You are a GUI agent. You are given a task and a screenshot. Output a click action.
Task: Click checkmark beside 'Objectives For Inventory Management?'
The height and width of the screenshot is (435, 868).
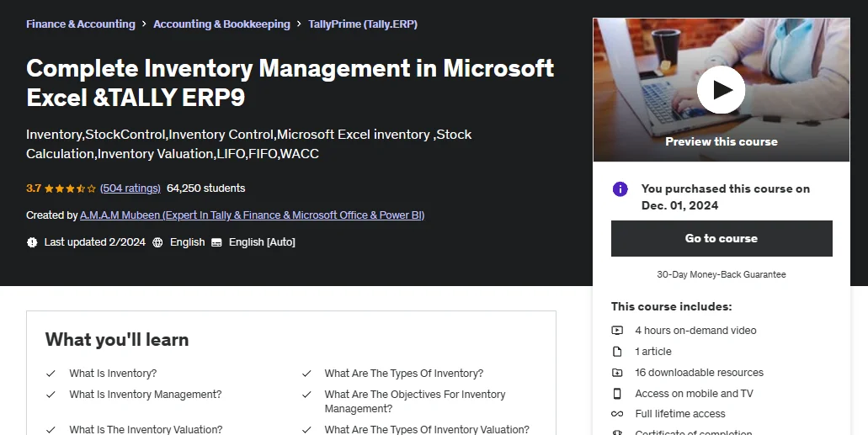coord(306,395)
